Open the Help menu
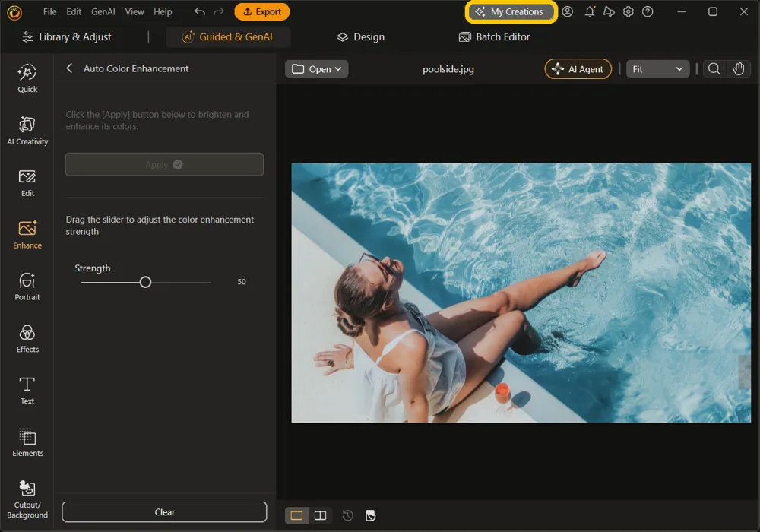Viewport: 760px width, 532px height. pyautogui.click(x=163, y=11)
